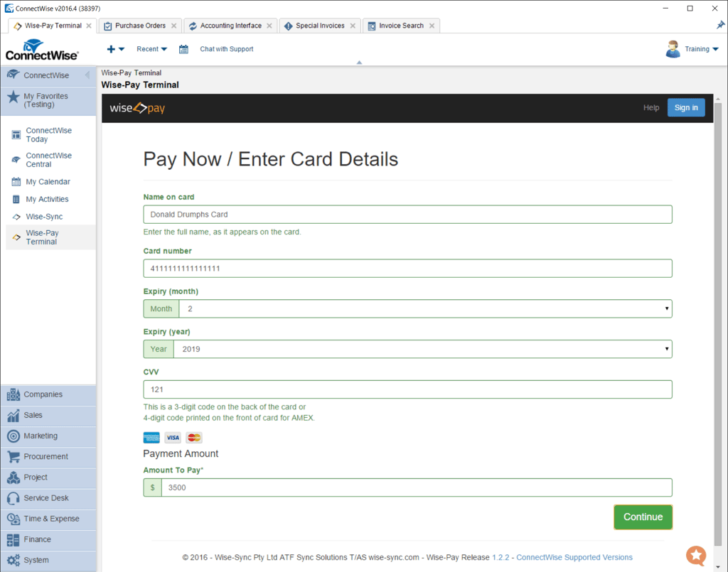Open Wise-Sync in sidebar
The width and height of the screenshot is (728, 572).
(x=44, y=217)
